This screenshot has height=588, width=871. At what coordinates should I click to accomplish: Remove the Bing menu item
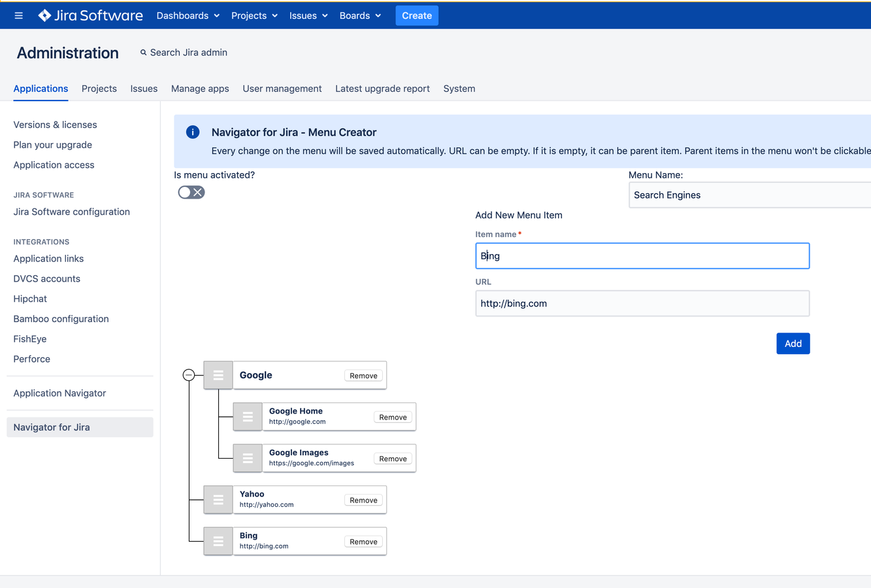pyautogui.click(x=363, y=542)
